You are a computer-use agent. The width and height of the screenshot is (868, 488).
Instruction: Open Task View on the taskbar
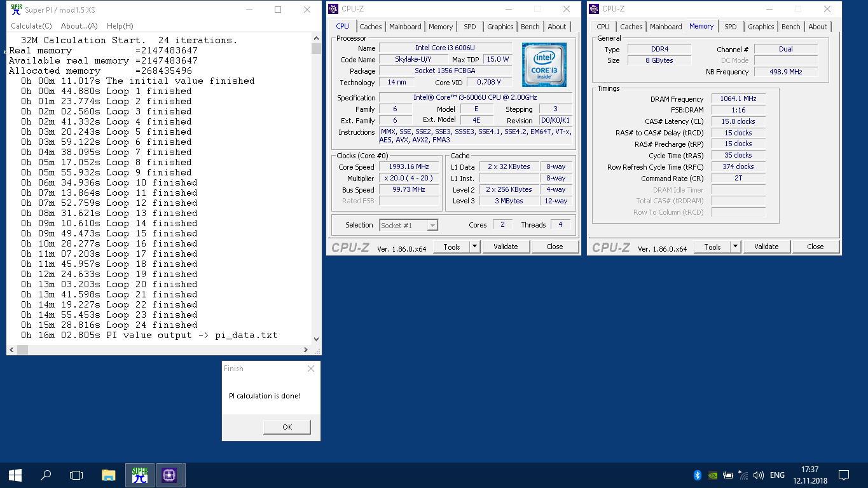pos(76,475)
